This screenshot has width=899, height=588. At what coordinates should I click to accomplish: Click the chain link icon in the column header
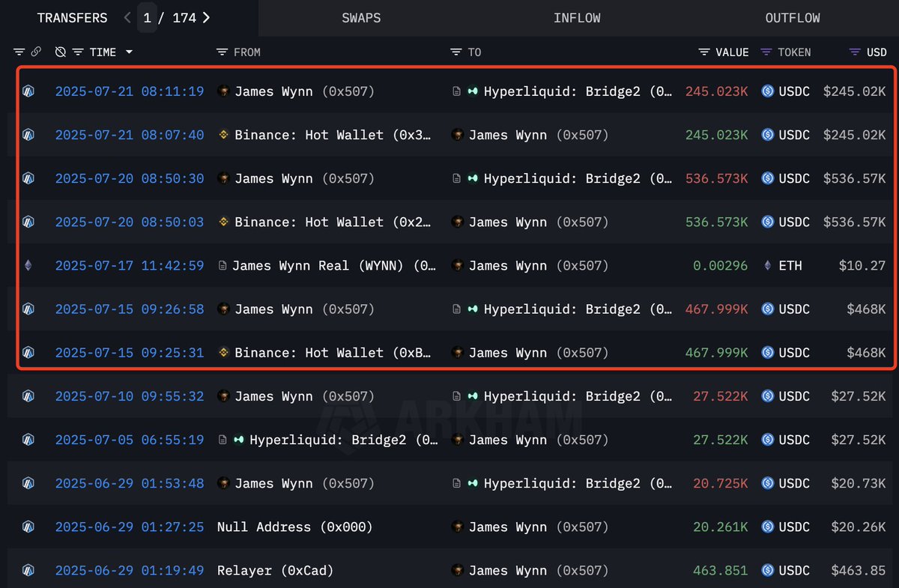(36, 52)
